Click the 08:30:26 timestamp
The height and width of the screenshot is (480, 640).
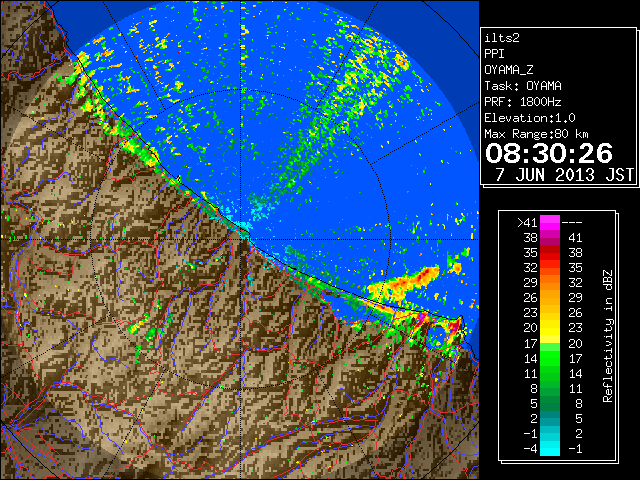tap(549, 153)
